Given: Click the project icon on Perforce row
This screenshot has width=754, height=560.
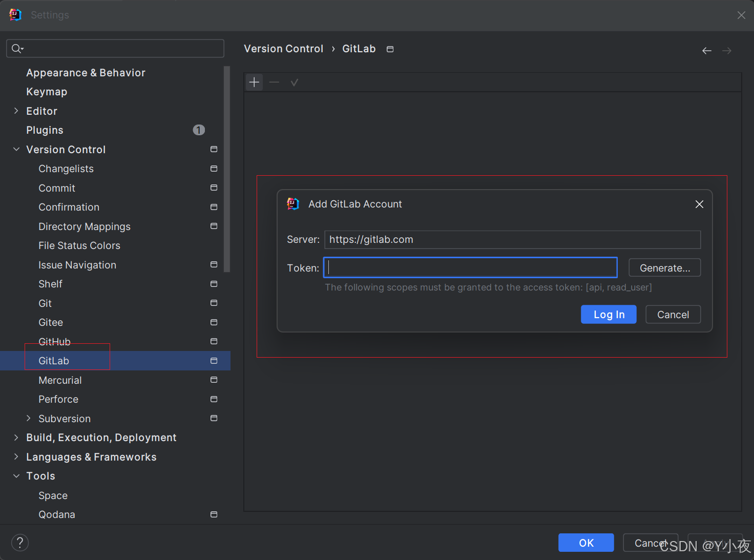Looking at the screenshot, I should pyautogui.click(x=214, y=399).
